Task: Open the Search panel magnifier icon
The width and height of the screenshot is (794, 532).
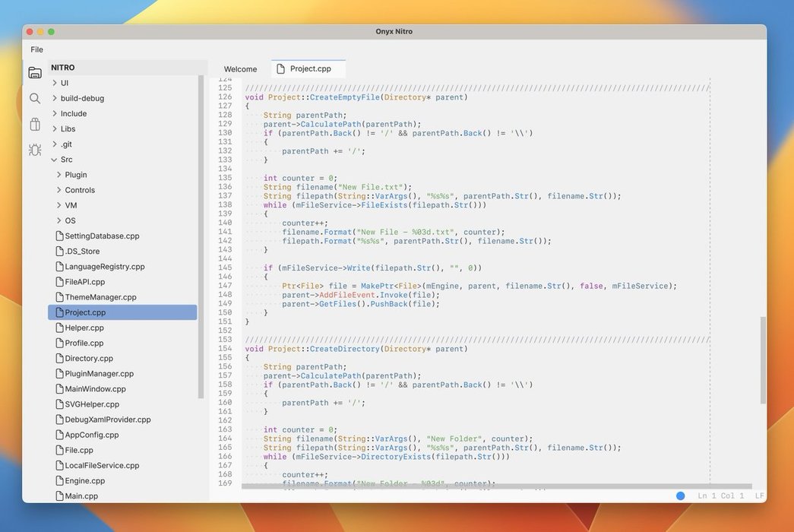Action: 35,98
